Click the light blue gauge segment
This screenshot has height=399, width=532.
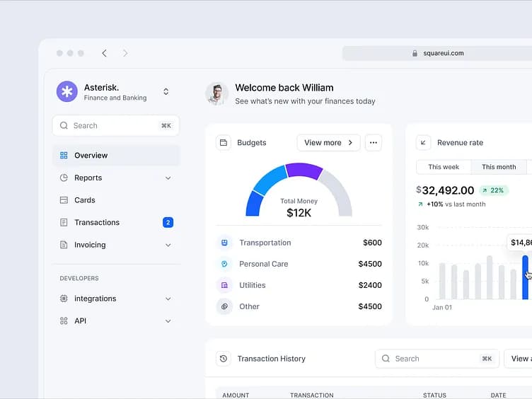(270, 180)
